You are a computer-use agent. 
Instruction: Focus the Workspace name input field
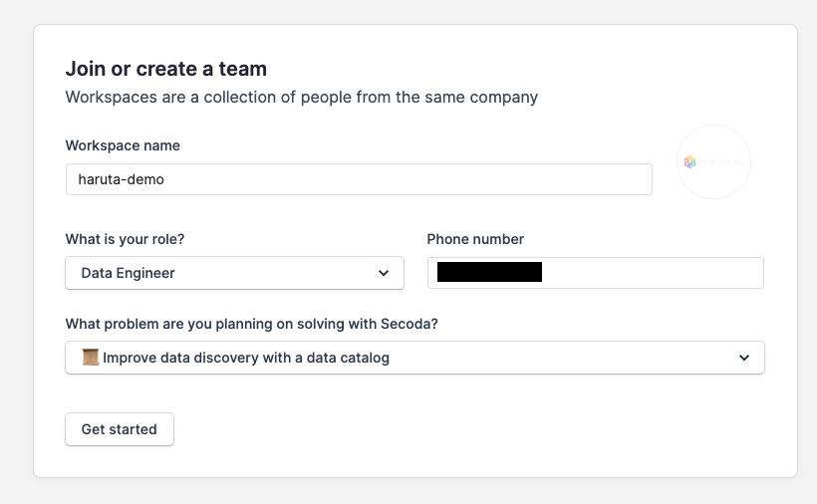(x=359, y=179)
